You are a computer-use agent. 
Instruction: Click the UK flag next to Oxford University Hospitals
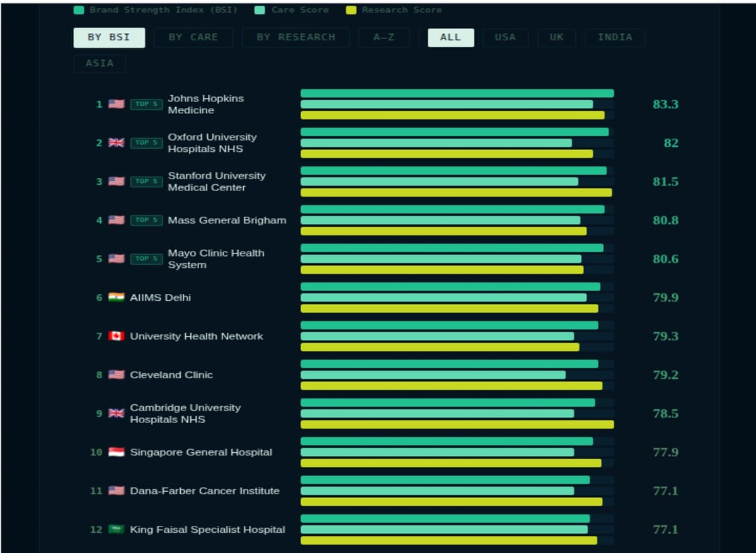click(116, 143)
